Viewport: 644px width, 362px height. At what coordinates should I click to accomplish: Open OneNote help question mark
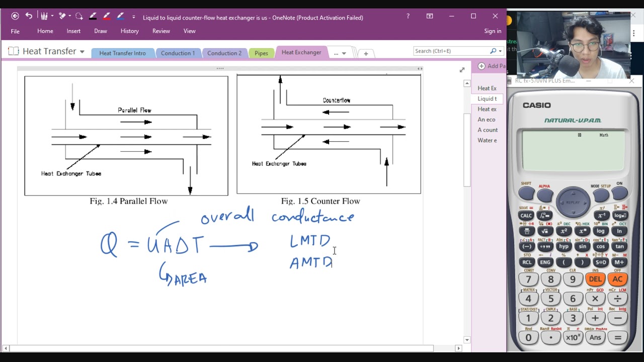(x=408, y=16)
